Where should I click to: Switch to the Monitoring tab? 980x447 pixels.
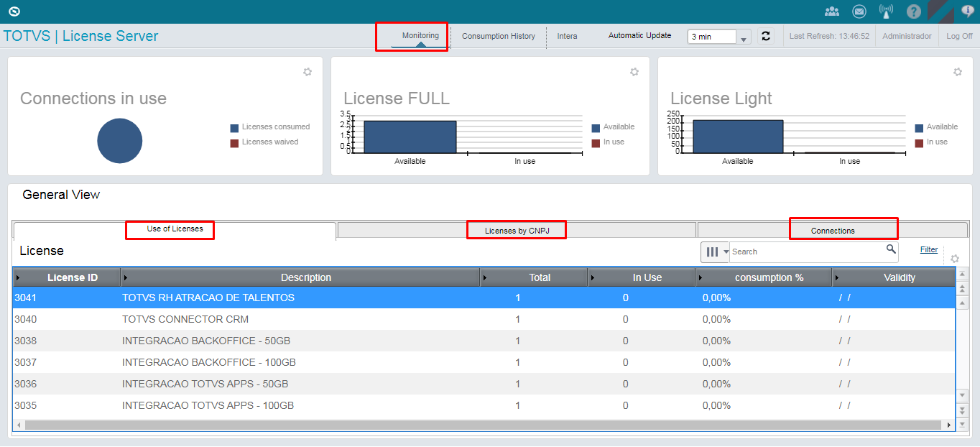pos(420,36)
